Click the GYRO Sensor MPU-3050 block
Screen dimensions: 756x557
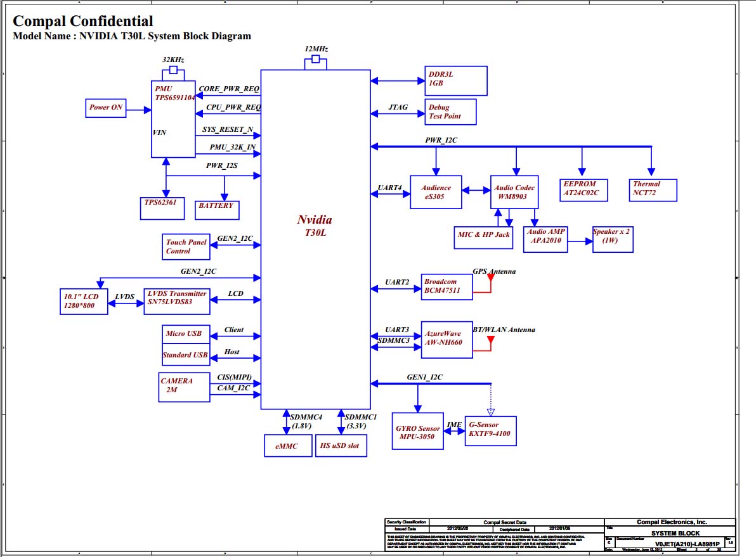418,432
